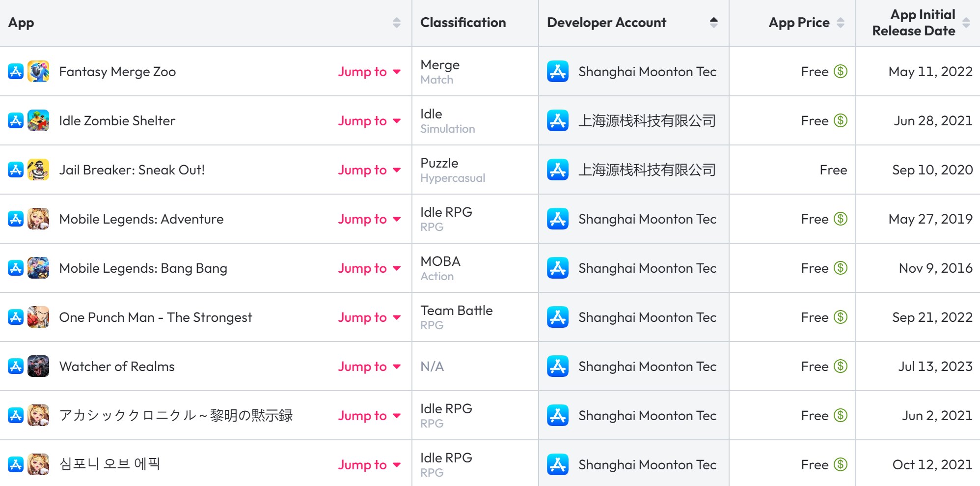Click the dollar icon in Idle Zombie Shelter row
Viewport: 980px width, 486px height.
(841, 120)
